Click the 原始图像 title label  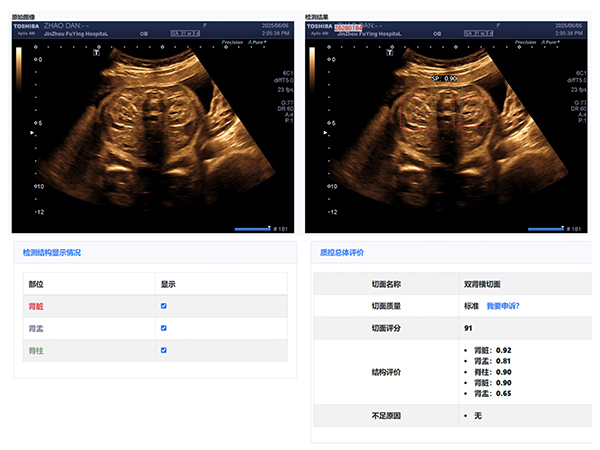pyautogui.click(x=22, y=17)
